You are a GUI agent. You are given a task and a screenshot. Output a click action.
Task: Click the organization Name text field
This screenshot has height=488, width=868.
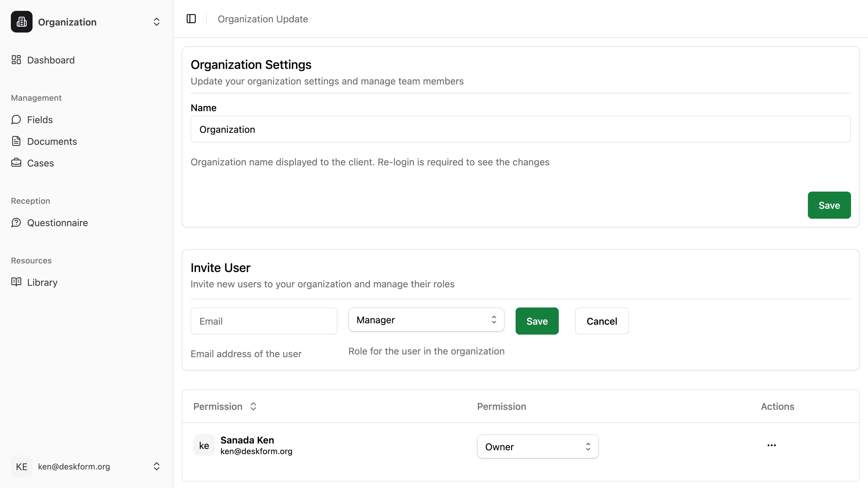[x=520, y=129]
